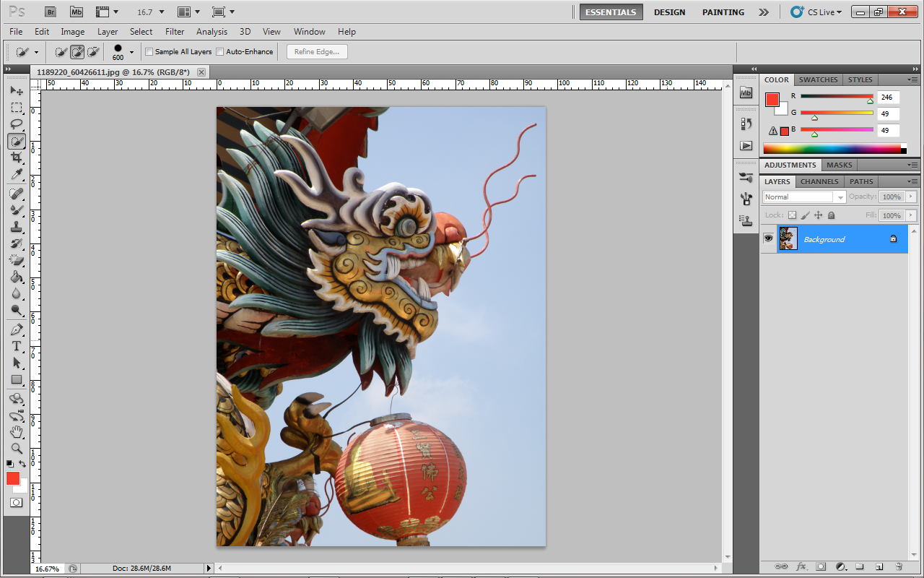Viewport: 924px width, 578px height.
Task: Select the Pen tool
Action: coord(17,329)
